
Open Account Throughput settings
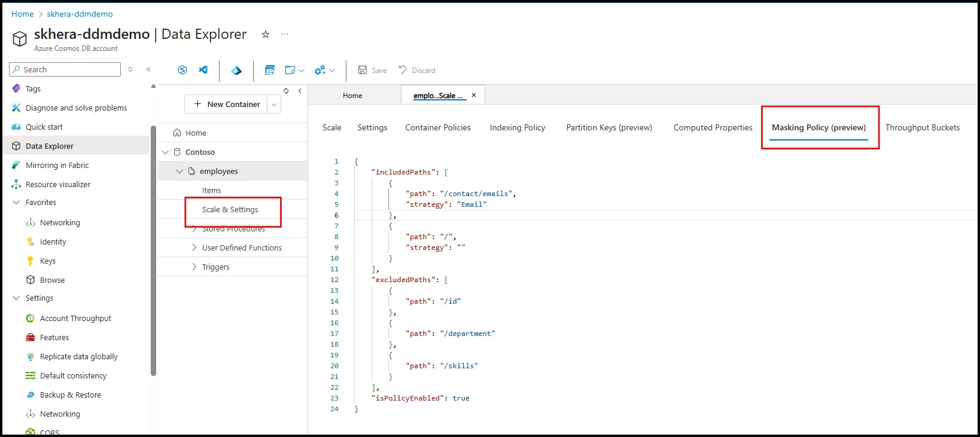75,318
